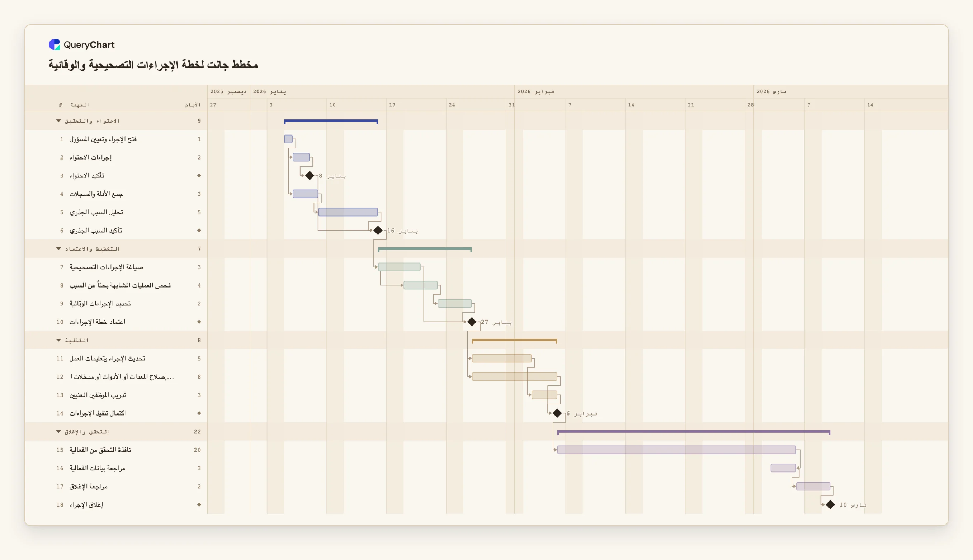Image resolution: width=973 pixels, height=560 pixels.
Task: Click task name تحليل السبب الجذري
Action: click(96, 212)
